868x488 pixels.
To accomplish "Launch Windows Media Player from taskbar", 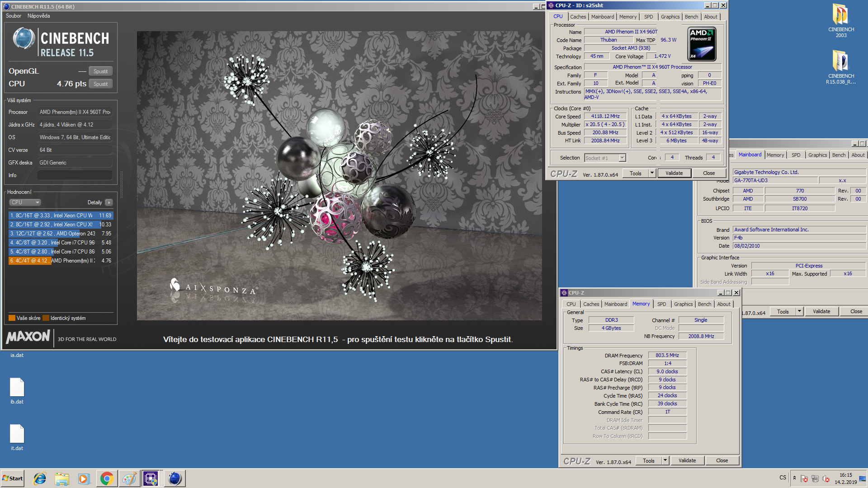I will coord(84,479).
